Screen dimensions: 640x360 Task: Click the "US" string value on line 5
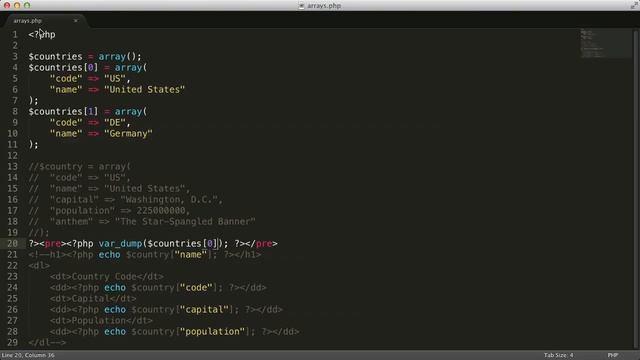115,78
